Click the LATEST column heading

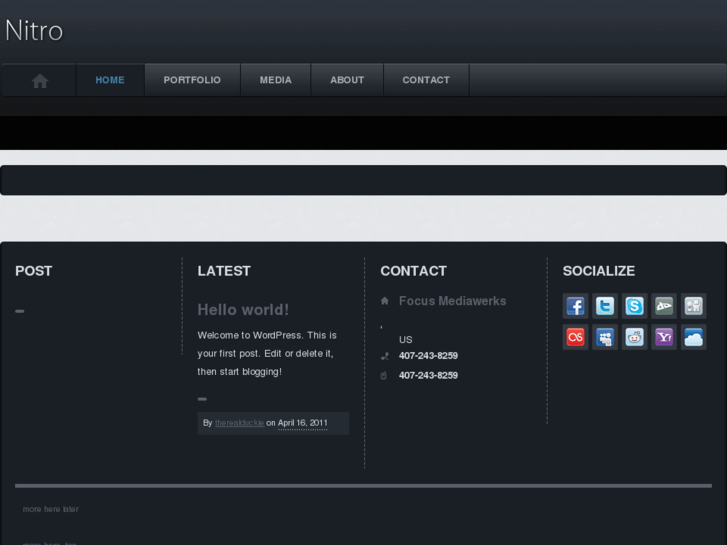tap(224, 271)
